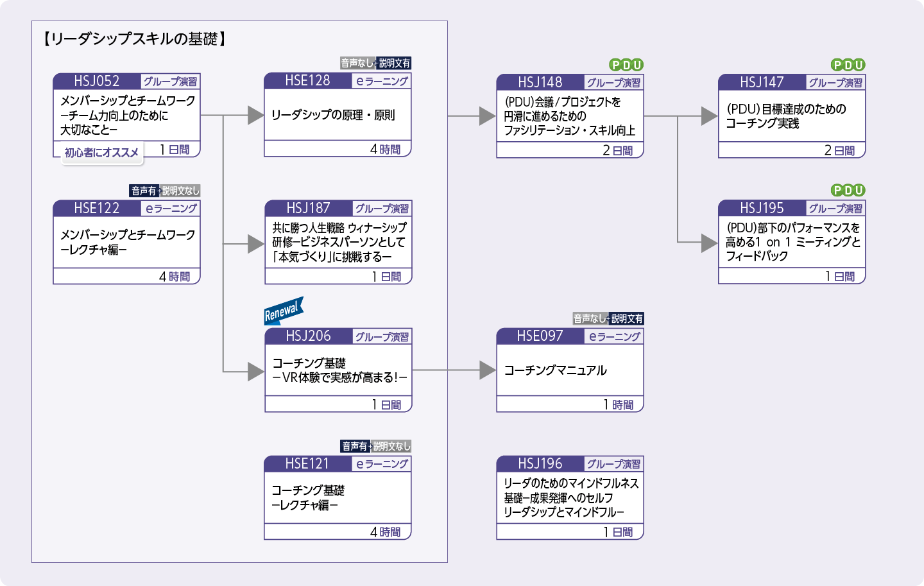Click the course code HSE122
The height and width of the screenshot is (586, 924).
click(97, 208)
